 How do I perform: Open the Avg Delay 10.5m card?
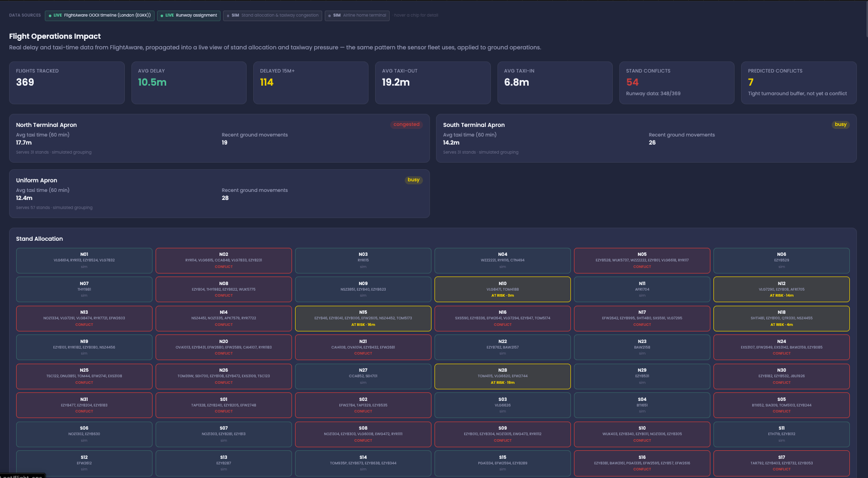[x=189, y=83]
